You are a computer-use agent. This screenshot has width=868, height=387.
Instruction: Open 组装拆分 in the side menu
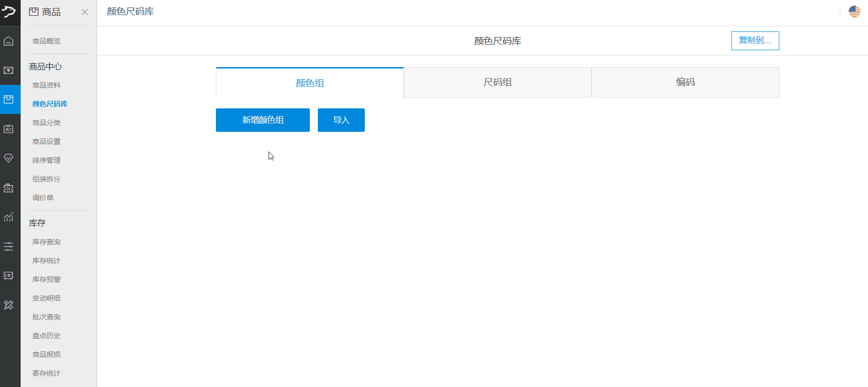[46, 179]
